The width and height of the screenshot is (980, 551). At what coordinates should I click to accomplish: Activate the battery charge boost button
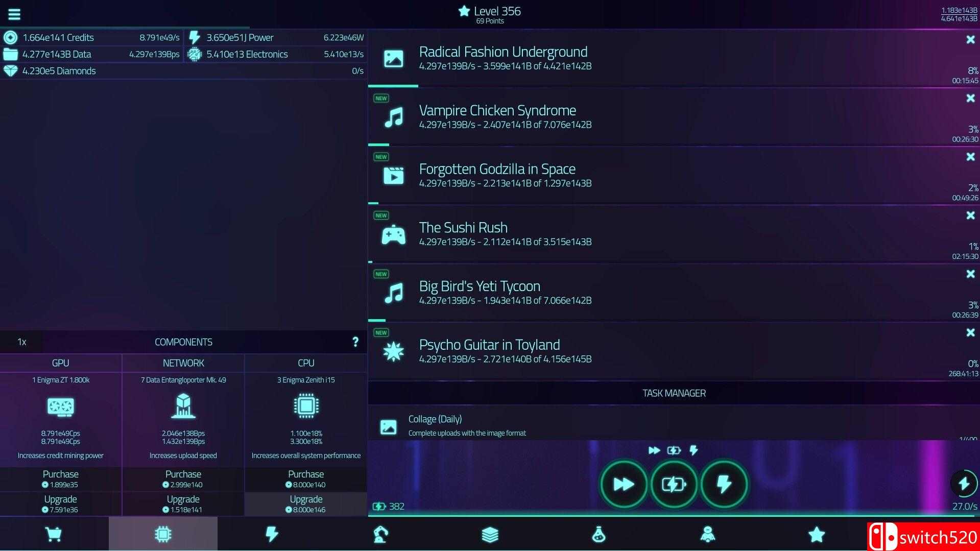pos(674,484)
